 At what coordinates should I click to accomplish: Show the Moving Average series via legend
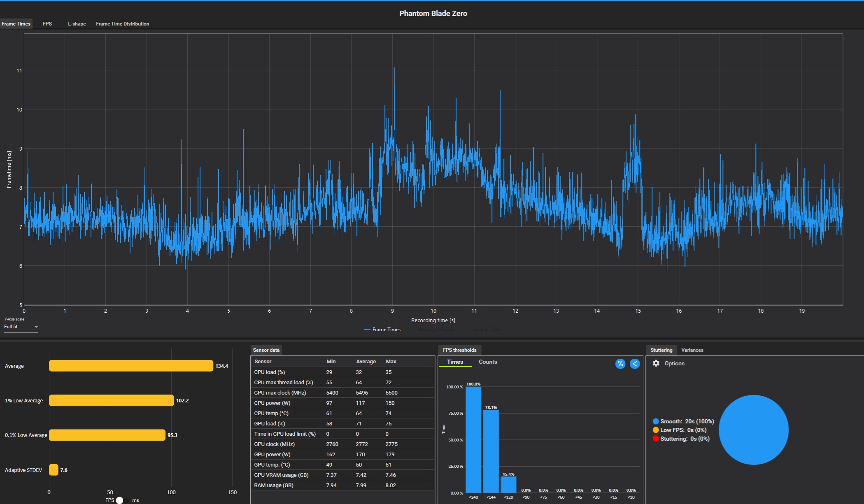436,330
